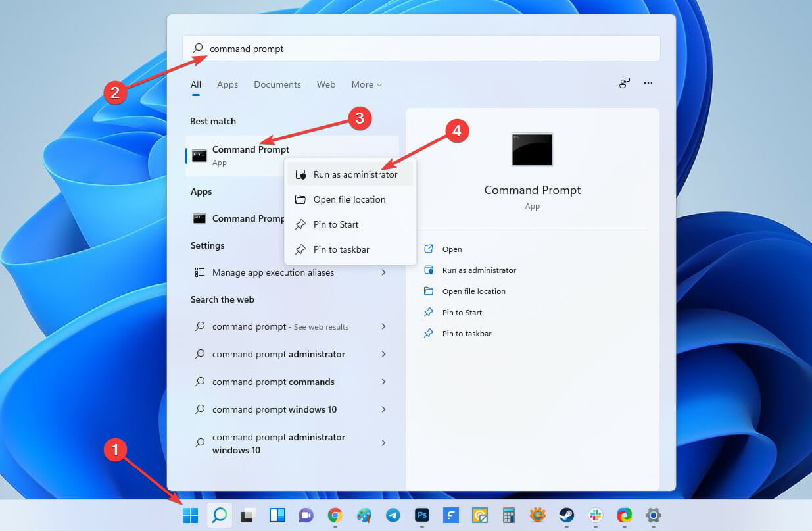
Task: Open the Windows Start menu icon
Action: [x=190, y=515]
